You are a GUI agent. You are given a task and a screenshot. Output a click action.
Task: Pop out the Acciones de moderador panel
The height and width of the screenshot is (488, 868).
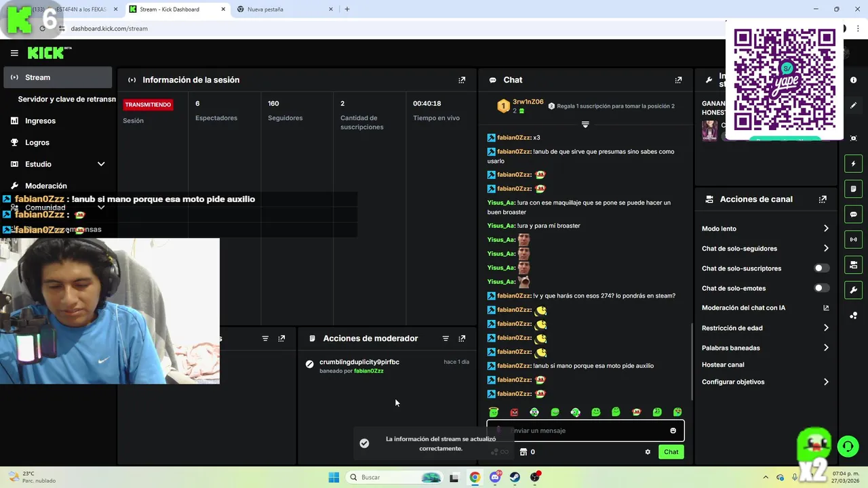click(x=462, y=338)
